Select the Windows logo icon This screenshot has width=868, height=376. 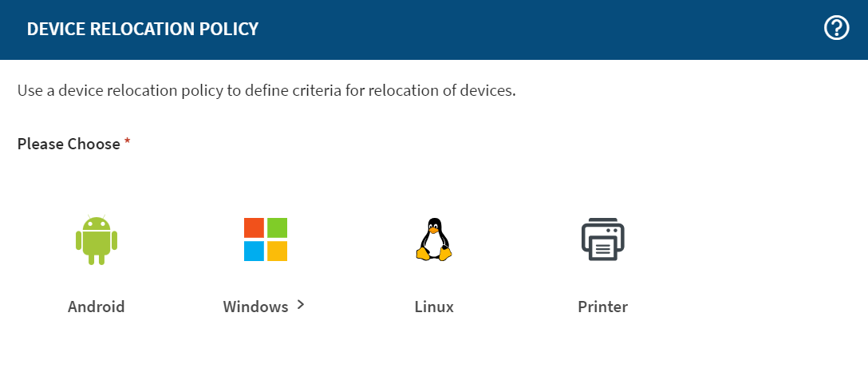pos(266,239)
